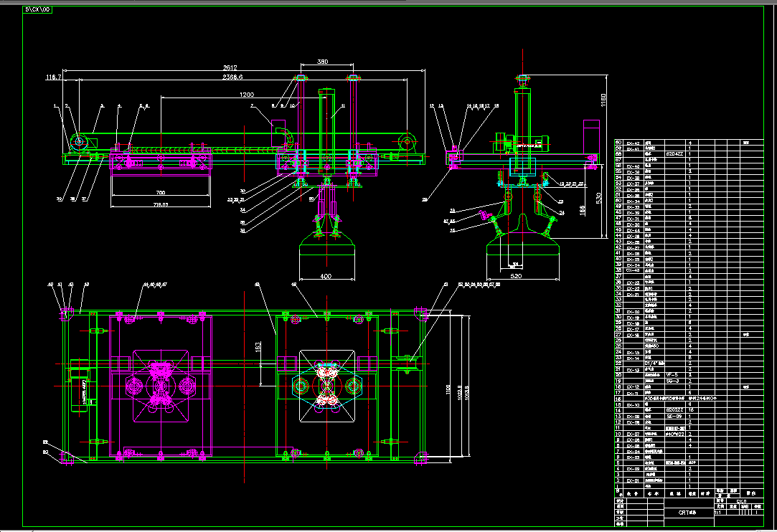Select the drawing number tag in top-left corner
Image resolution: width=777 pixels, height=532 pixels.
37,9
